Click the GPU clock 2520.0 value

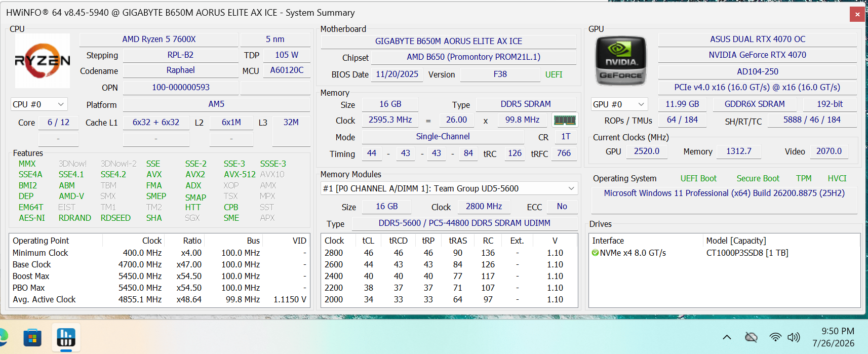pyautogui.click(x=647, y=151)
